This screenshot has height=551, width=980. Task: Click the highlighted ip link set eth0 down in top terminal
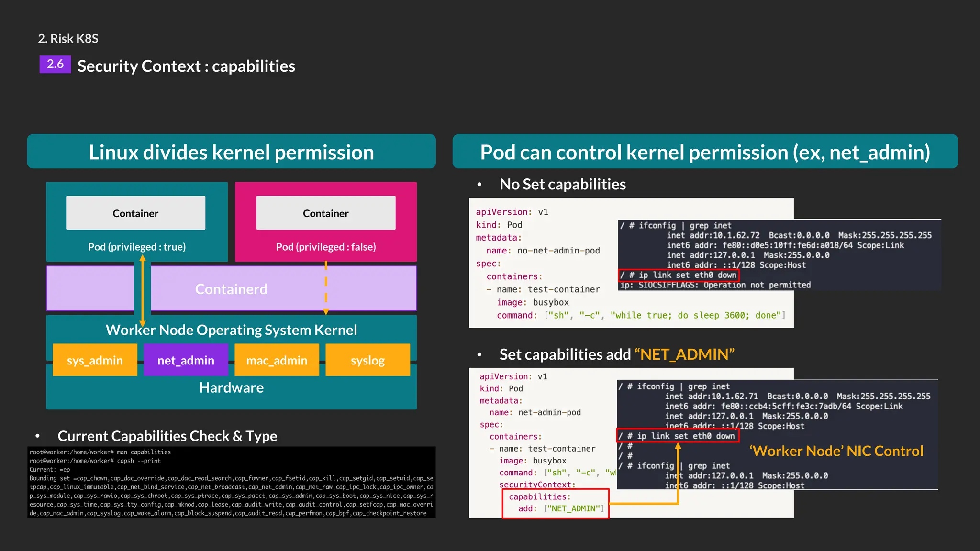click(679, 275)
